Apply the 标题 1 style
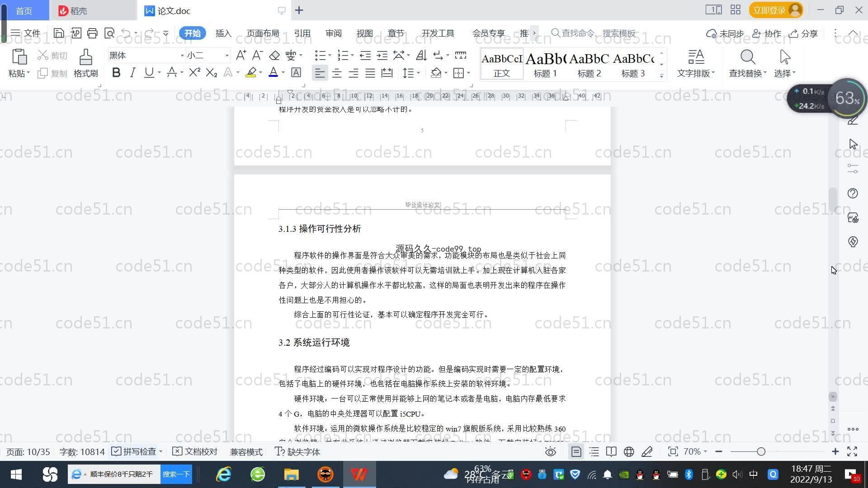The image size is (868, 488). coord(545,65)
